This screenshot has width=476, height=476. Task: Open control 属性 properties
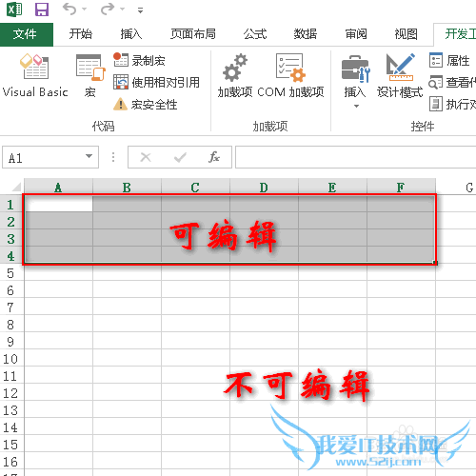point(449,60)
